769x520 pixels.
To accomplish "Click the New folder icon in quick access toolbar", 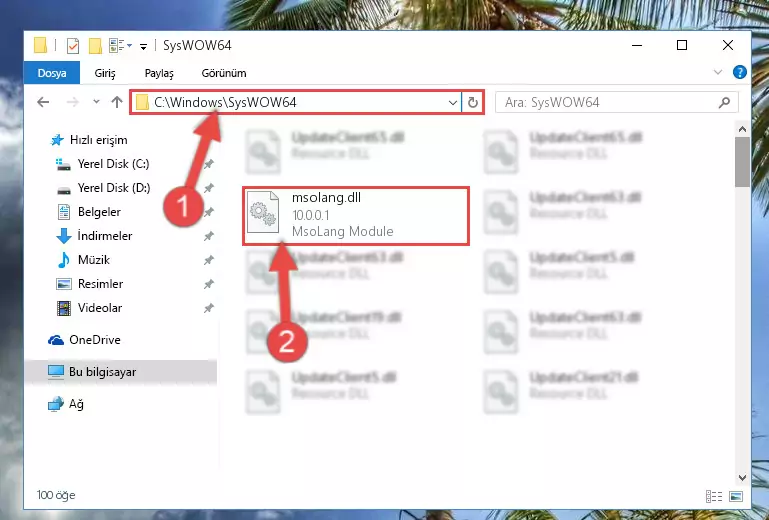I will [95, 46].
